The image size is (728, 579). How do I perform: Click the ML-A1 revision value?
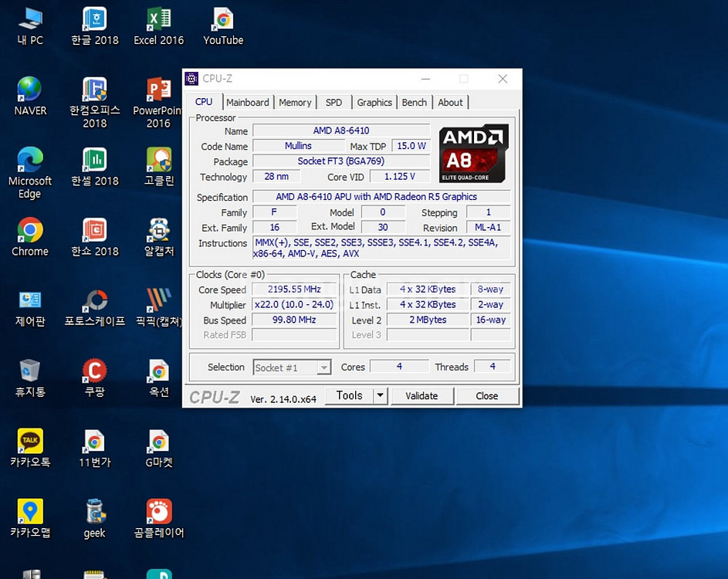(x=488, y=228)
